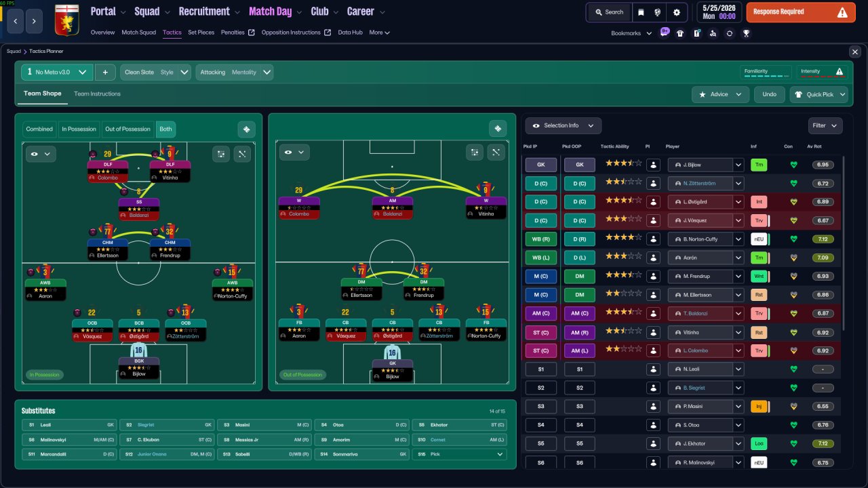The width and height of the screenshot is (868, 488).
Task: Click the Opposition Instructions link
Action: tap(296, 33)
